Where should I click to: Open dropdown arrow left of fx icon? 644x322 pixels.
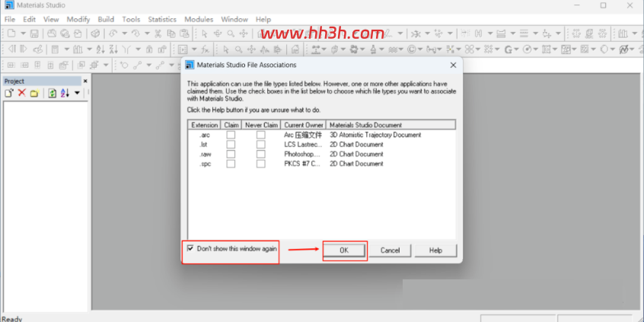194,49
